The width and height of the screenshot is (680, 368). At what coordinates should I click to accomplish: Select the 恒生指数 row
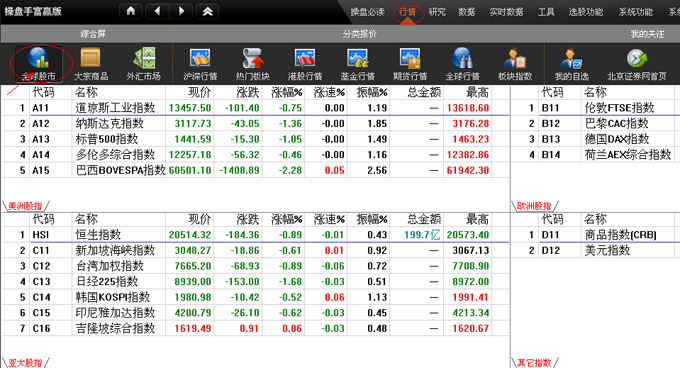(255, 234)
